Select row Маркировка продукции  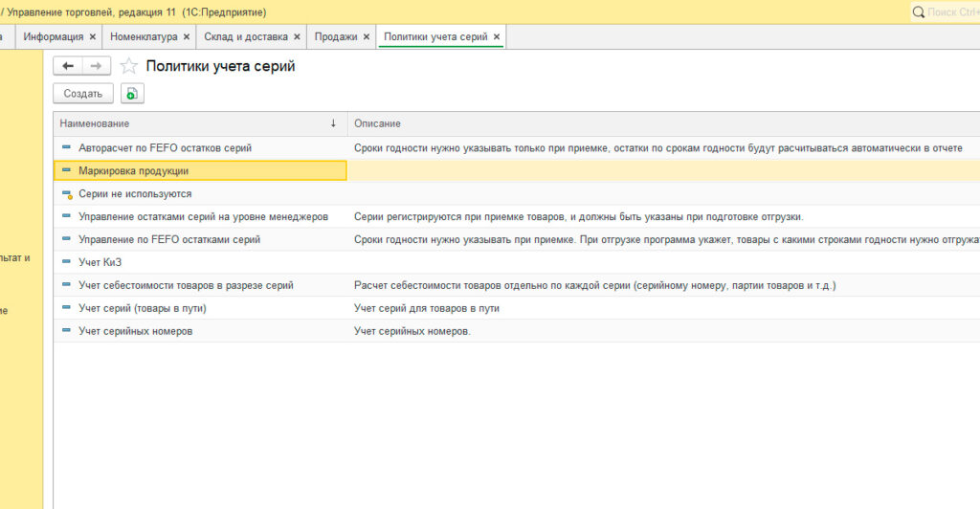[x=516, y=170]
